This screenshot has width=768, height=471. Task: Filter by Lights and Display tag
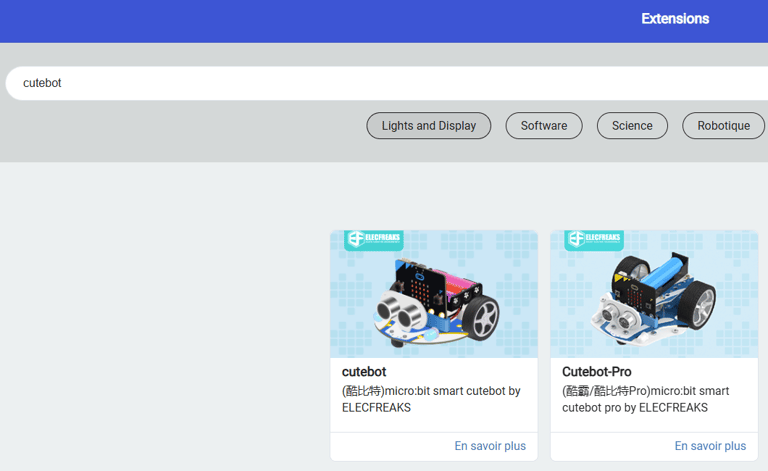(x=429, y=126)
